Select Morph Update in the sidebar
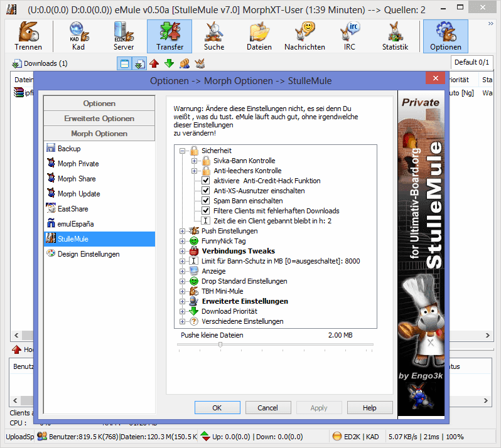Image resolution: width=501 pixels, height=448 pixels. 99,193
